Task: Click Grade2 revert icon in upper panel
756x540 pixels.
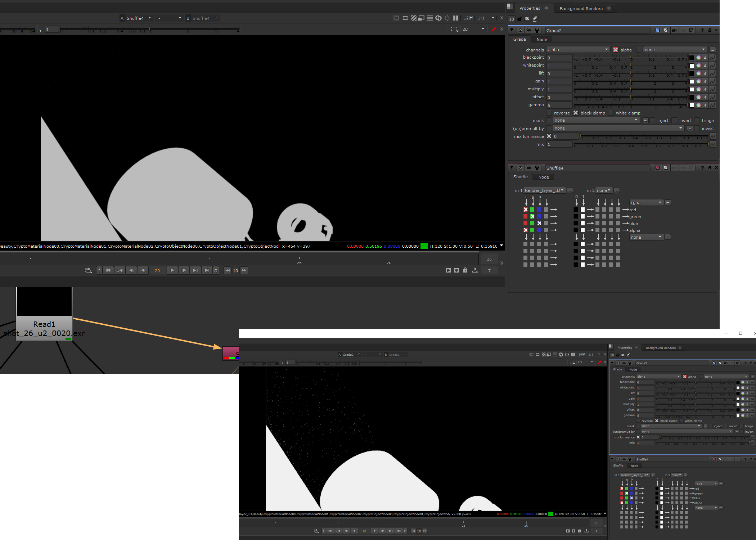Action: coord(691,30)
